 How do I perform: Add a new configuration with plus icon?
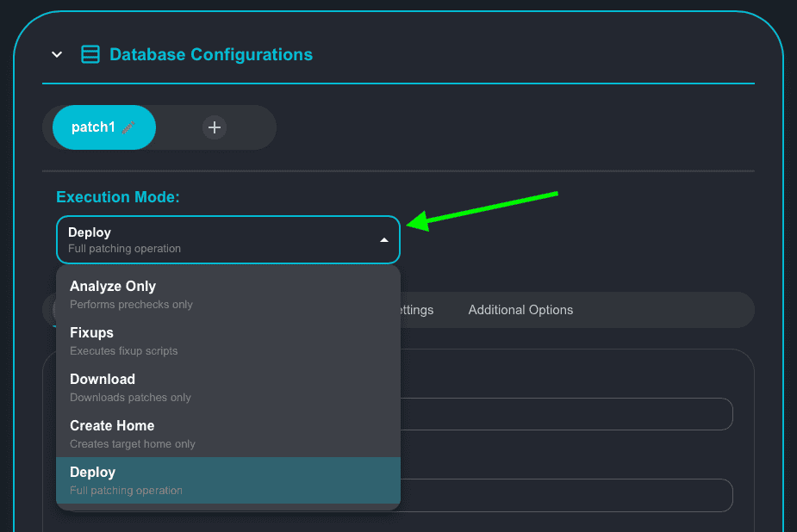[x=215, y=127]
